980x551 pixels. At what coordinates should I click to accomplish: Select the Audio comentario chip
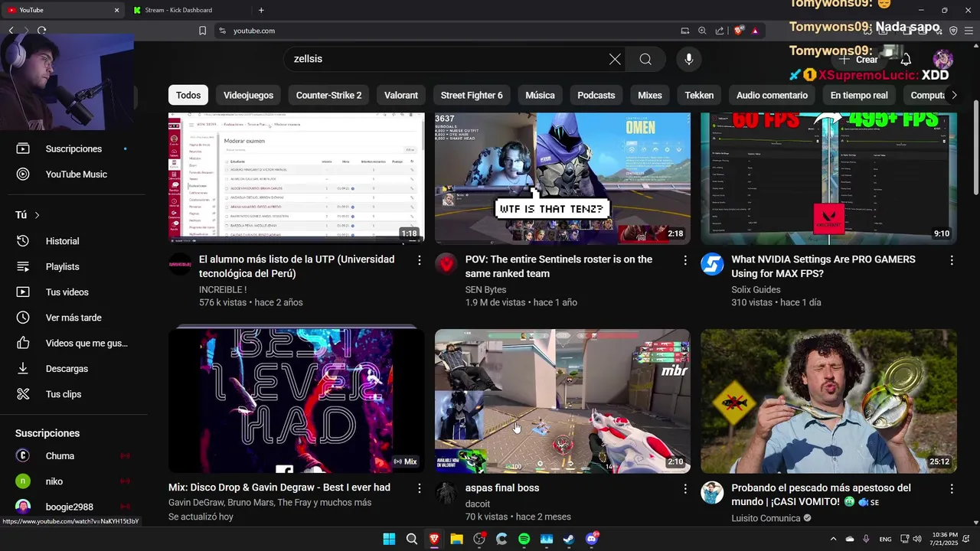(772, 95)
